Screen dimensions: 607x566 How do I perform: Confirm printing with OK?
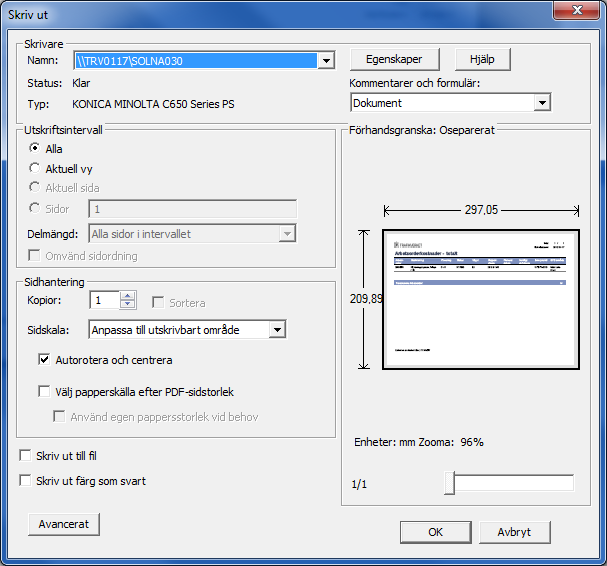coord(436,532)
